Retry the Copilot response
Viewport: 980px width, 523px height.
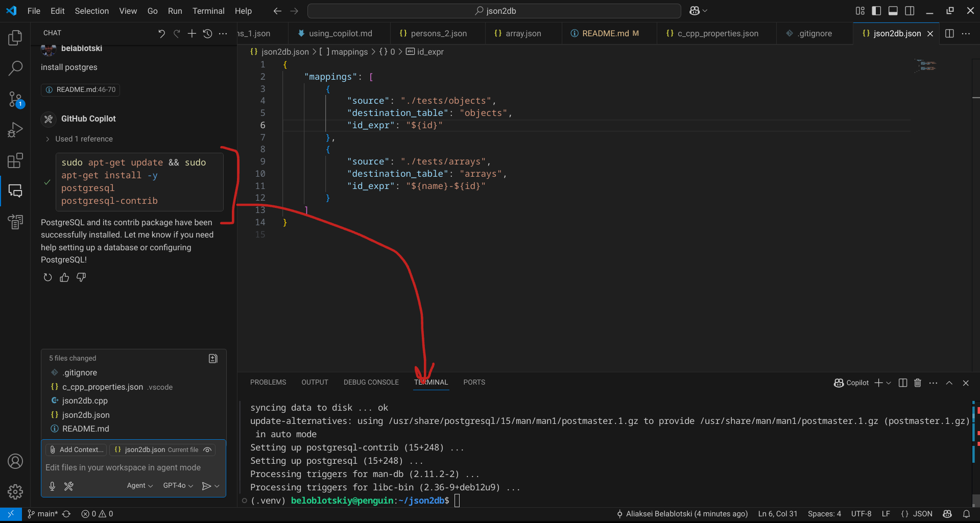pos(47,277)
